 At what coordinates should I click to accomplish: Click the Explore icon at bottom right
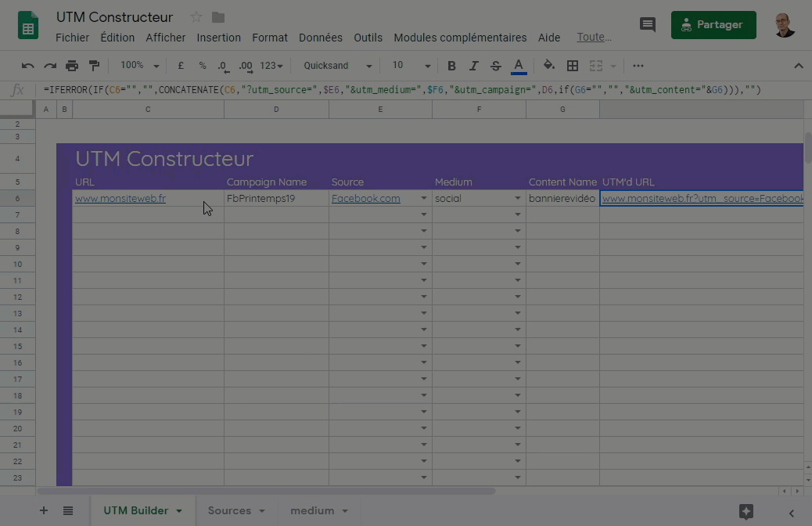tap(746, 511)
